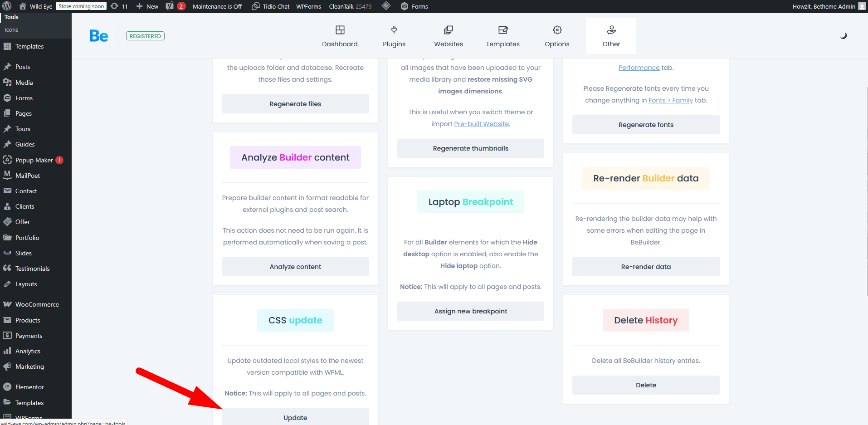Open the Options gear icon
The image size is (868, 425).
click(x=557, y=30)
